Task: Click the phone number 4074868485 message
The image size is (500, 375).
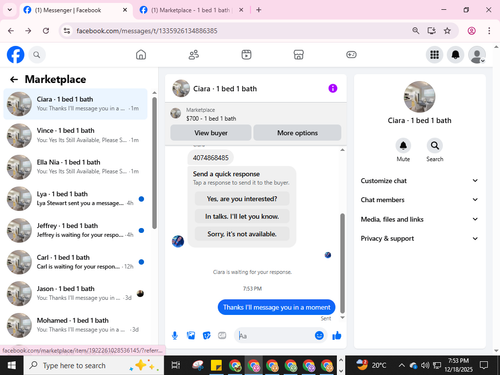Action: pyautogui.click(x=211, y=158)
